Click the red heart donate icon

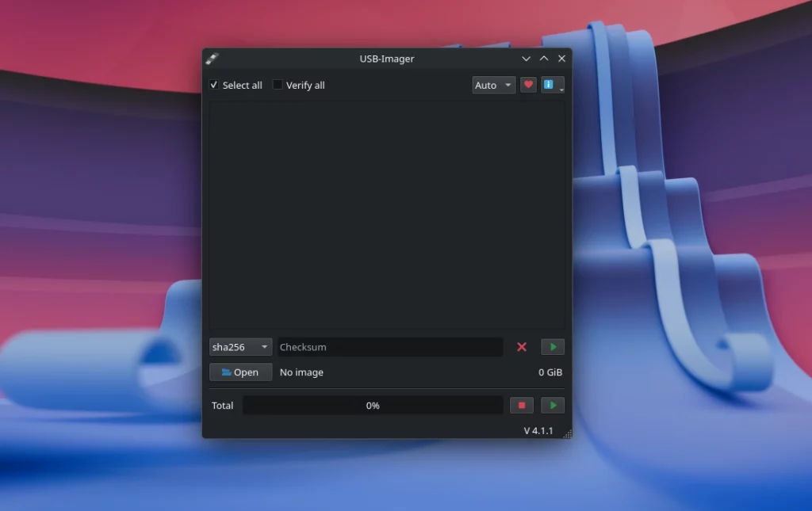[528, 85]
